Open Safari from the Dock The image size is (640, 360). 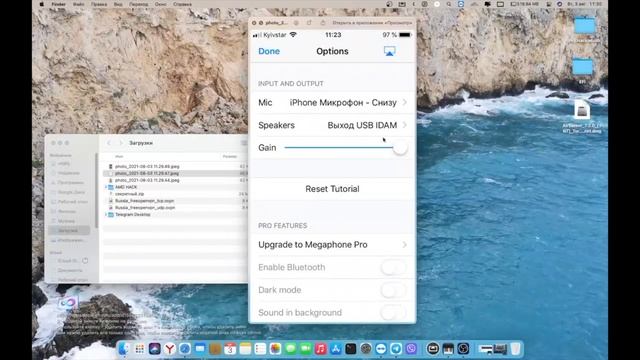tap(184, 349)
